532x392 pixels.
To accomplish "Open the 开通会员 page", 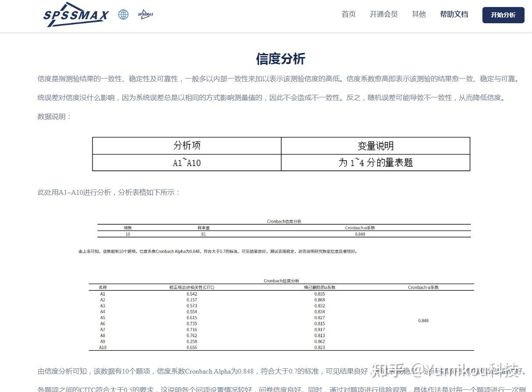I will (383, 14).
